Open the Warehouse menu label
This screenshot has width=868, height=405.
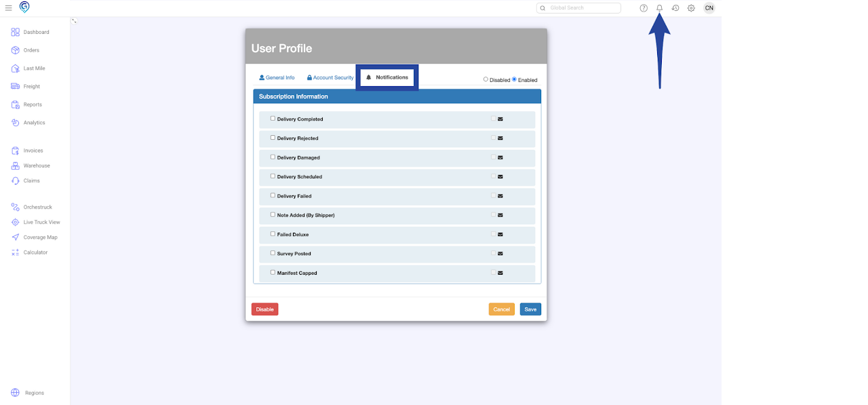coord(37,166)
